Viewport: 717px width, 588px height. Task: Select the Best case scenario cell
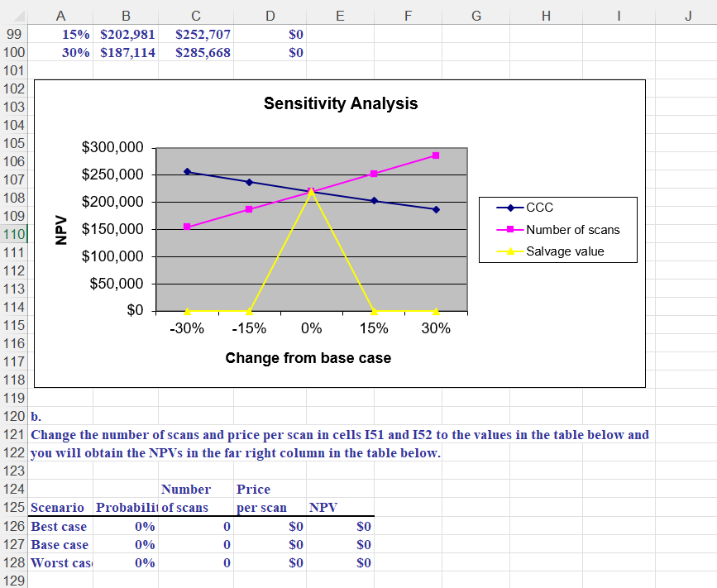coord(59,526)
